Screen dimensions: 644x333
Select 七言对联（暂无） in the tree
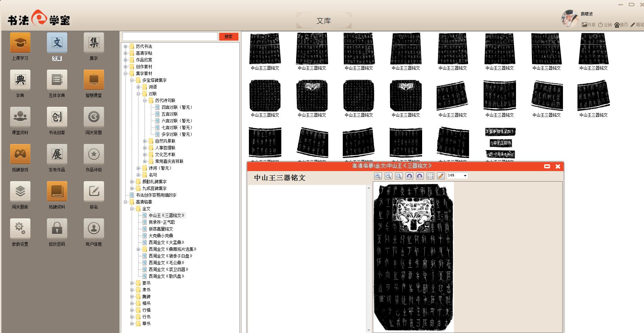(x=177, y=127)
